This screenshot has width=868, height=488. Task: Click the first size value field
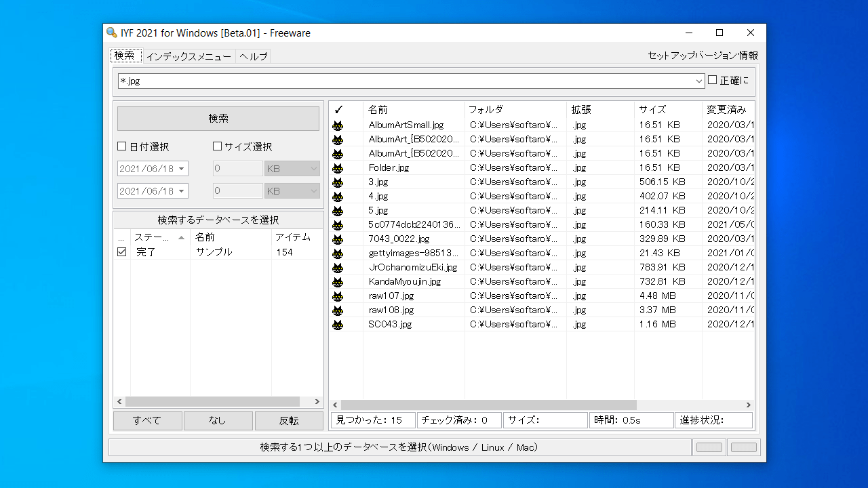(x=237, y=169)
